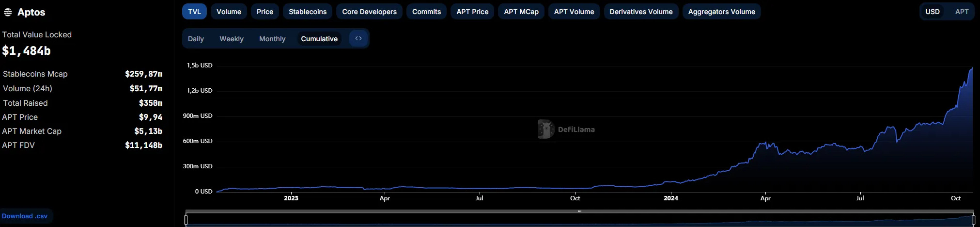Download the .csv data file
This screenshot has width=980, height=227.
(25, 216)
